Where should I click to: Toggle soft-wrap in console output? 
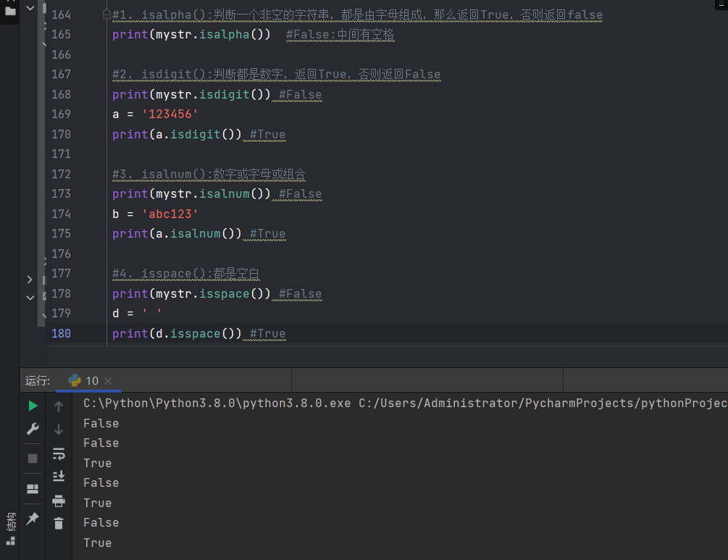tap(59, 454)
